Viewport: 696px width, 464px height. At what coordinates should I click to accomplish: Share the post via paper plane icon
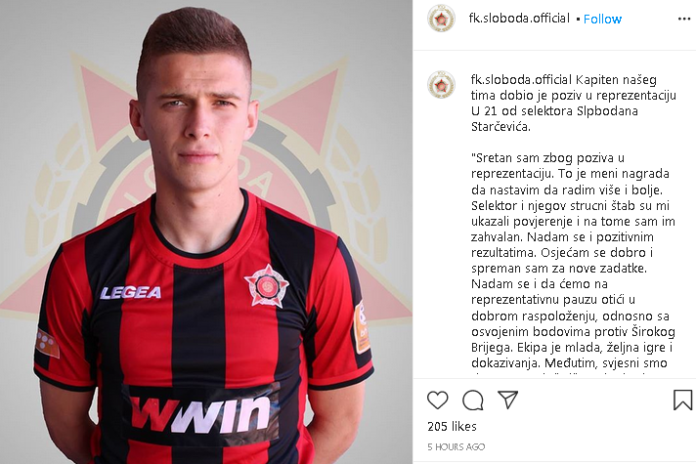coord(508,399)
